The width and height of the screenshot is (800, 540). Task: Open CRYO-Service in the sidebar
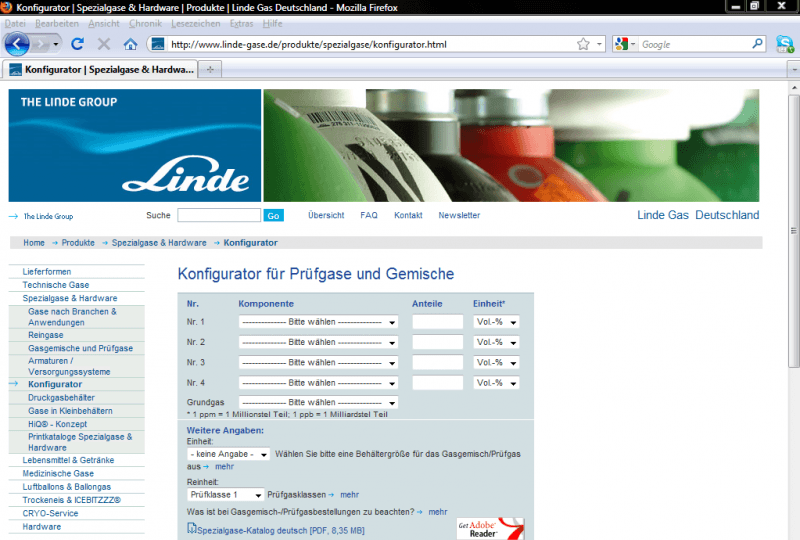click(50, 513)
